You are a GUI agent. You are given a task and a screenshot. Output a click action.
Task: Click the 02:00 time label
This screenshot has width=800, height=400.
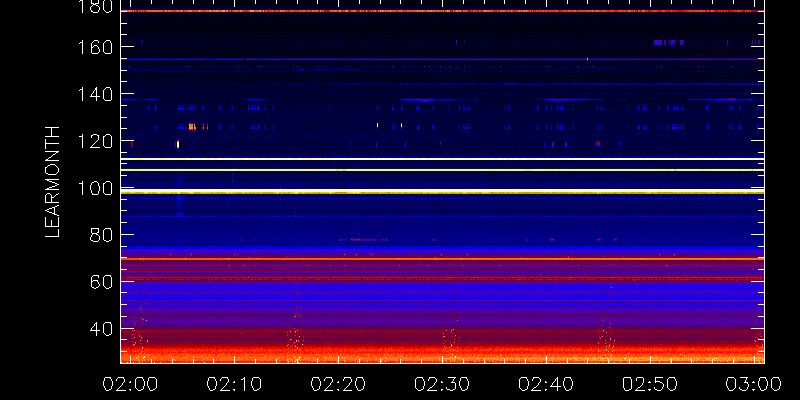point(130,384)
